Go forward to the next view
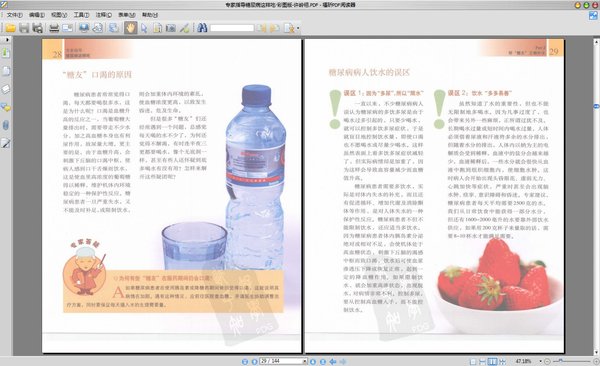Viewport: 600px width, 366px height. click(343, 361)
